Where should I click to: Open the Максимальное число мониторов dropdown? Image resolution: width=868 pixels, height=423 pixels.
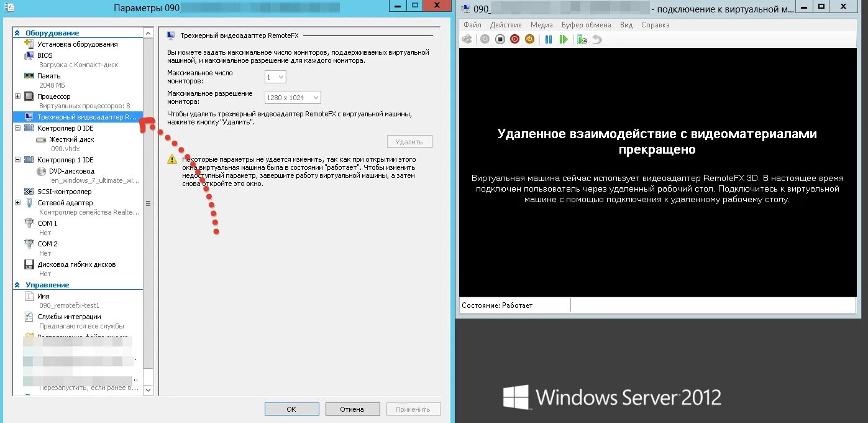coord(275,77)
